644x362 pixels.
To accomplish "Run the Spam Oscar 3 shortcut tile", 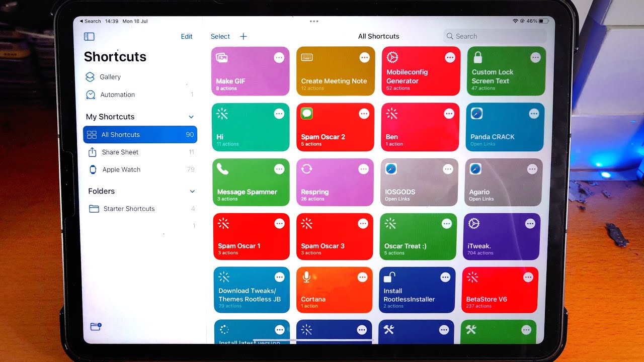I will click(335, 236).
